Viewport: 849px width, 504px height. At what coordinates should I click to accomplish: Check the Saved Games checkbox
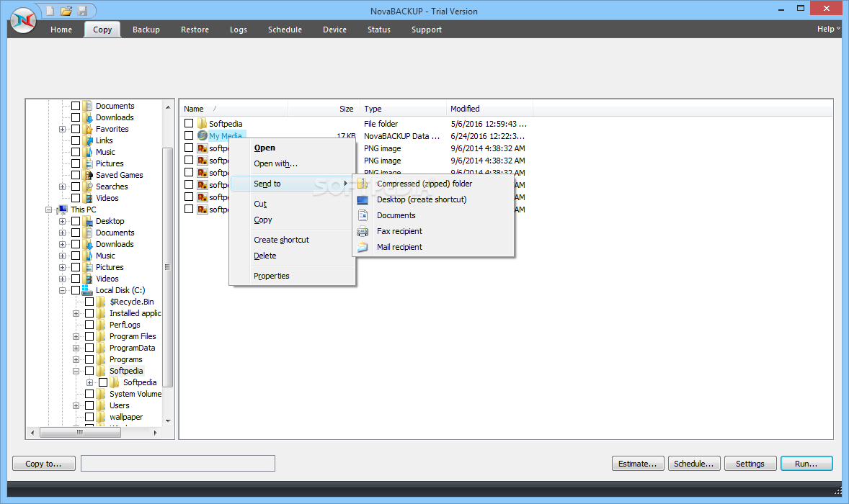[x=76, y=175]
